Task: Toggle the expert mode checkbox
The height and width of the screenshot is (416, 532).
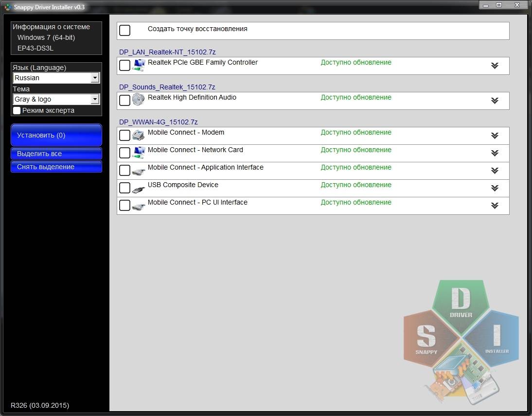Action: pos(17,110)
